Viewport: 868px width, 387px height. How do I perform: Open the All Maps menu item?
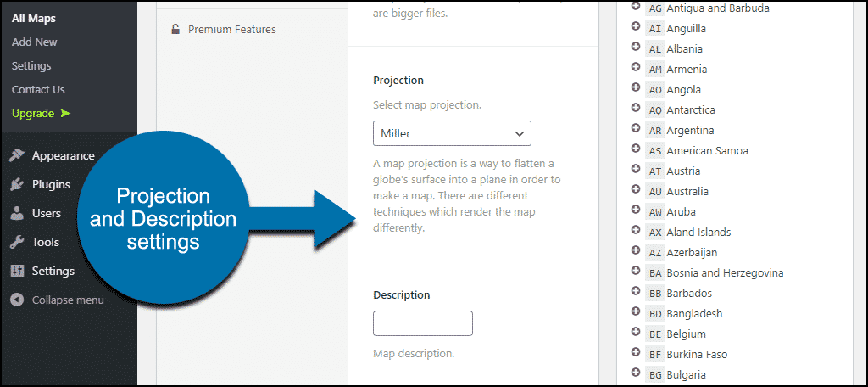tap(34, 19)
